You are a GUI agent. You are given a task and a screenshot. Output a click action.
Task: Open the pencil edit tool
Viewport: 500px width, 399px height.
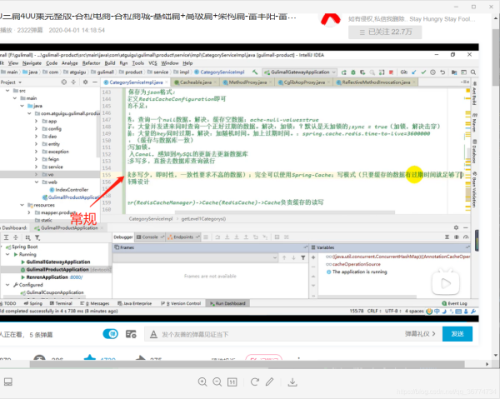click(x=270, y=382)
